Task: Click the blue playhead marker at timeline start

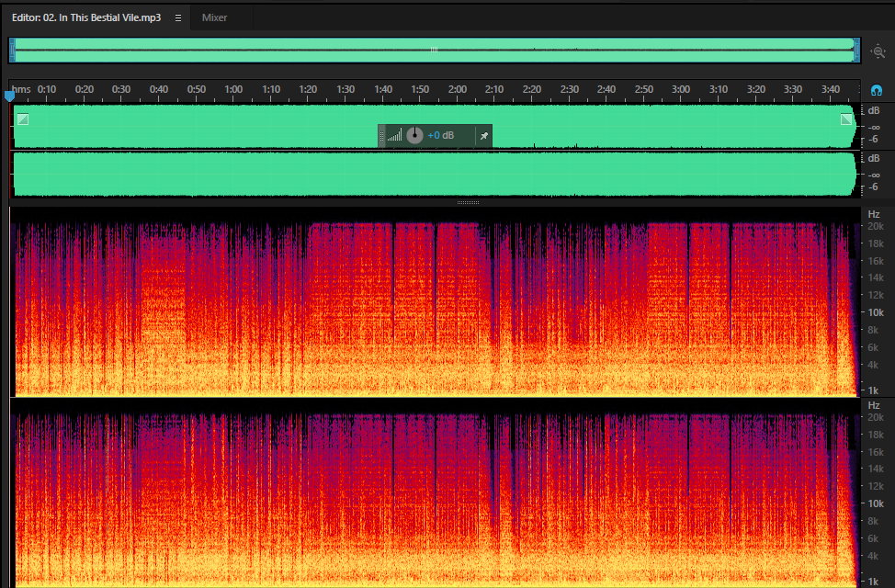Action: click(x=9, y=96)
